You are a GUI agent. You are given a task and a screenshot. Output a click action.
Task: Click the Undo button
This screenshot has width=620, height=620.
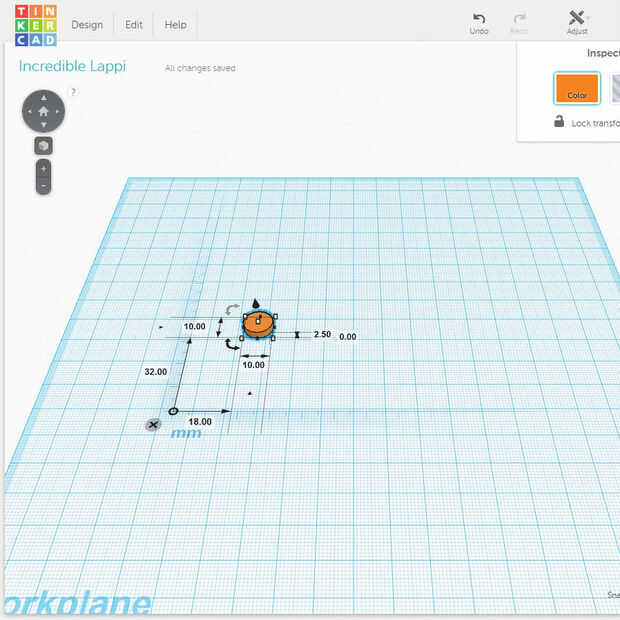pos(479,24)
